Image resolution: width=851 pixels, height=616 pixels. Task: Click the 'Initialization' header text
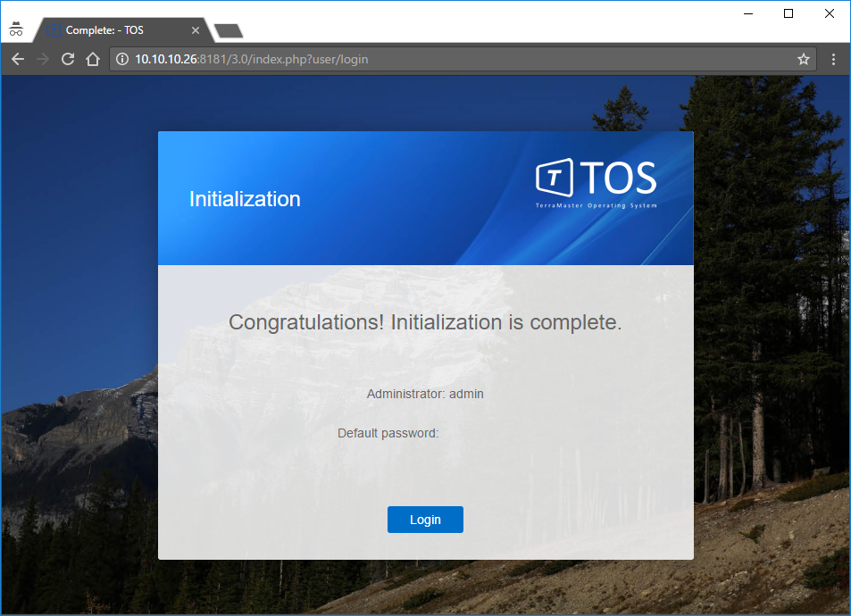click(x=245, y=199)
